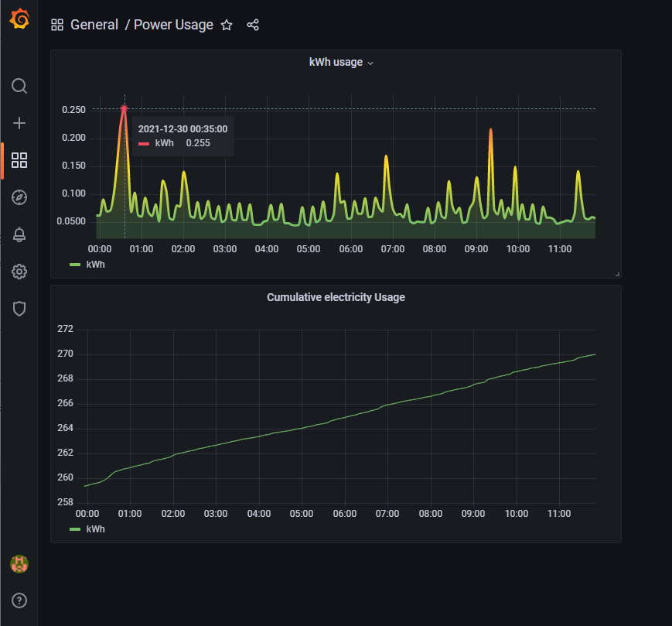Viewport: 672px width, 626px height.
Task: Click the Cumulative electricity Usage panel title
Action: (x=336, y=297)
